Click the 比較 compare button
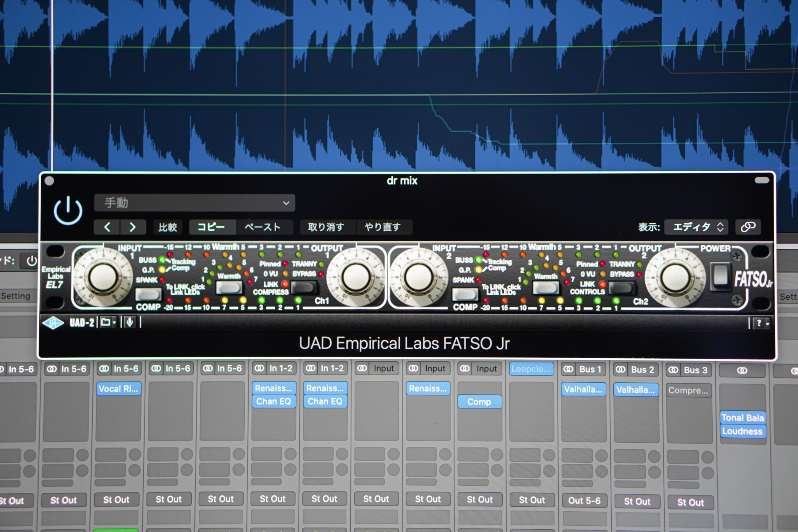Viewport: 798px width, 532px height. tap(168, 227)
